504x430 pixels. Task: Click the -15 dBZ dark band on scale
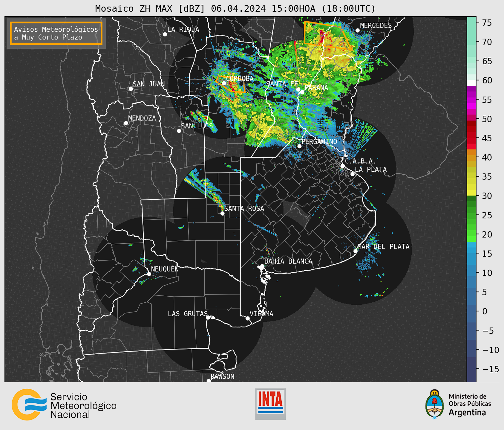click(x=471, y=369)
